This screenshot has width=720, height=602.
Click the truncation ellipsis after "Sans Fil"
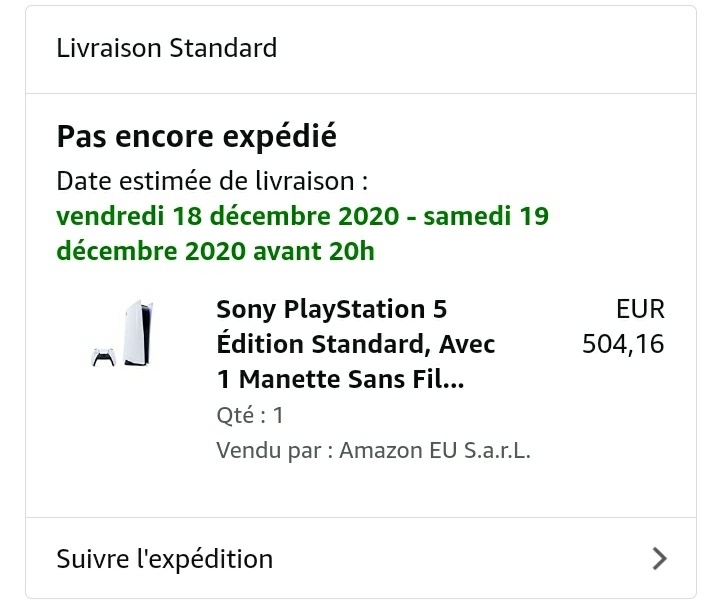pos(452,382)
